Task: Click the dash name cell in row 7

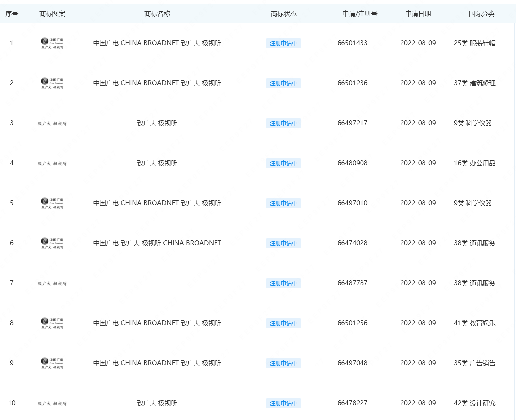Action: 157,283
